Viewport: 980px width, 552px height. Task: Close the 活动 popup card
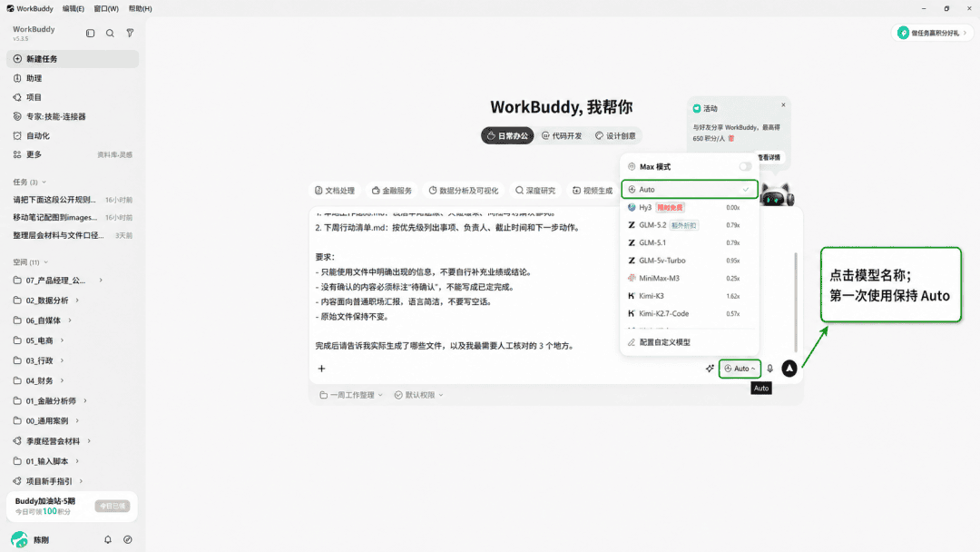point(783,105)
